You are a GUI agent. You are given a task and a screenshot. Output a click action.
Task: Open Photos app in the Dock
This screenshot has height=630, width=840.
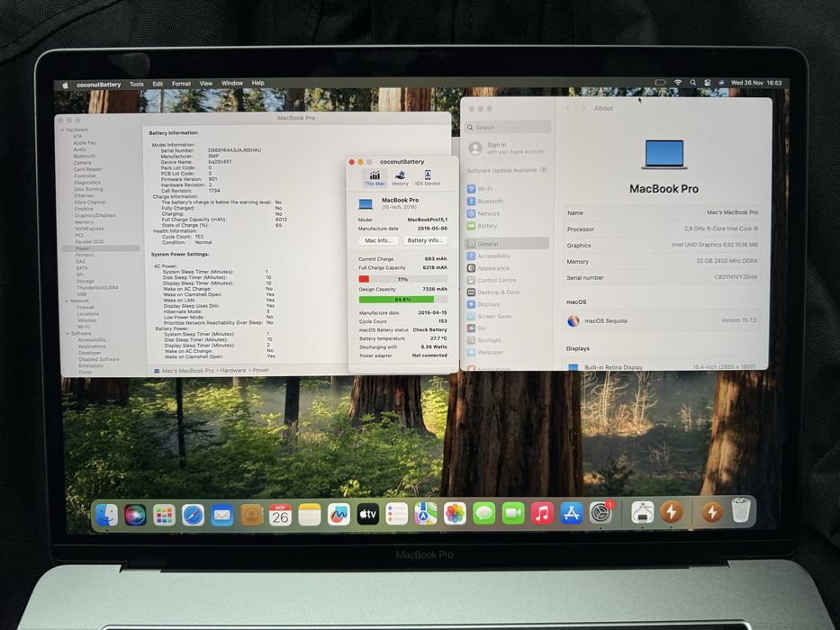click(x=455, y=514)
